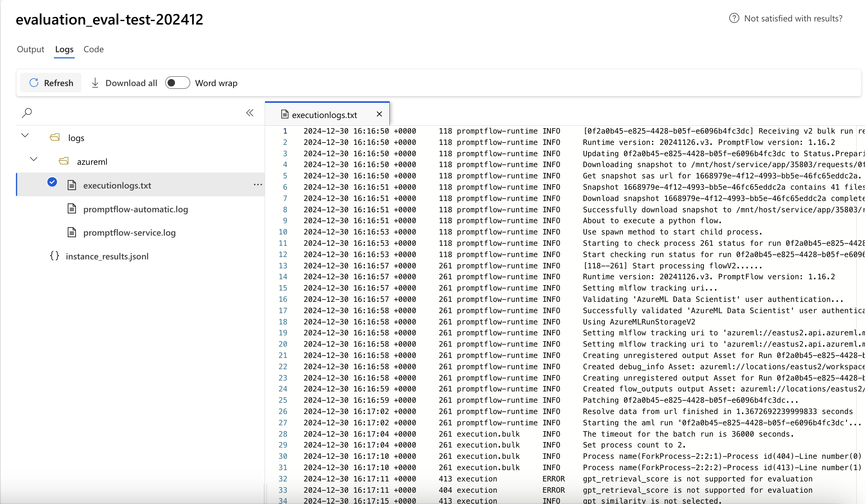
Task: Open more options for executionlogs.txt
Action: tap(258, 185)
